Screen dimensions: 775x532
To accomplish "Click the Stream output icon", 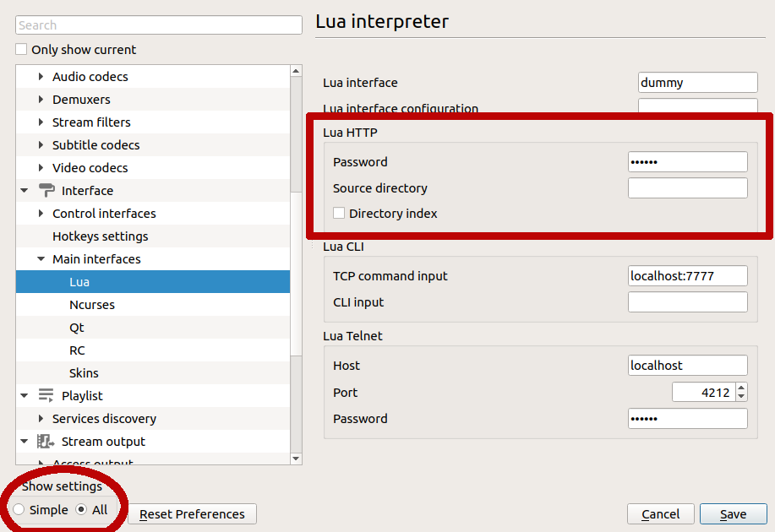I will coord(46,442).
